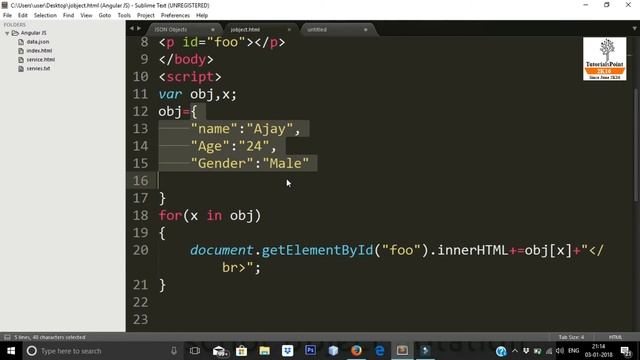Viewport: 640px width, 360px height.
Task: Open the blue help icon in tray
Action: 501,351
